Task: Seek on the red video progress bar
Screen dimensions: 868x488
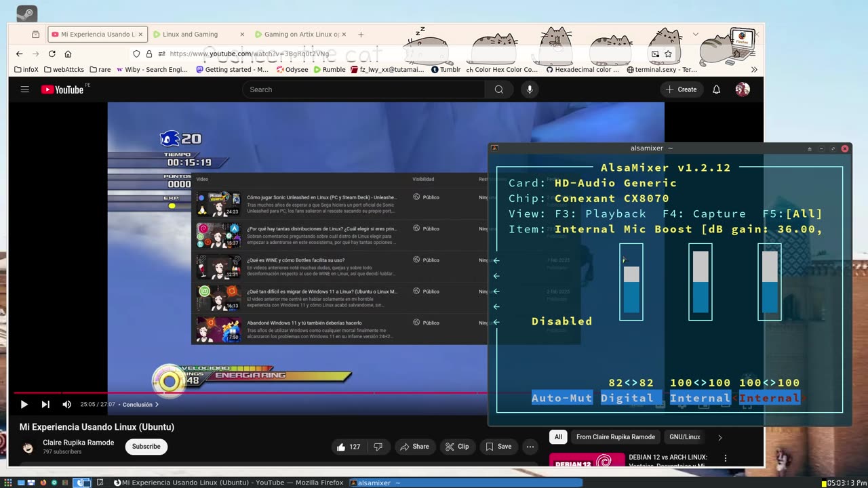Action: (x=250, y=392)
